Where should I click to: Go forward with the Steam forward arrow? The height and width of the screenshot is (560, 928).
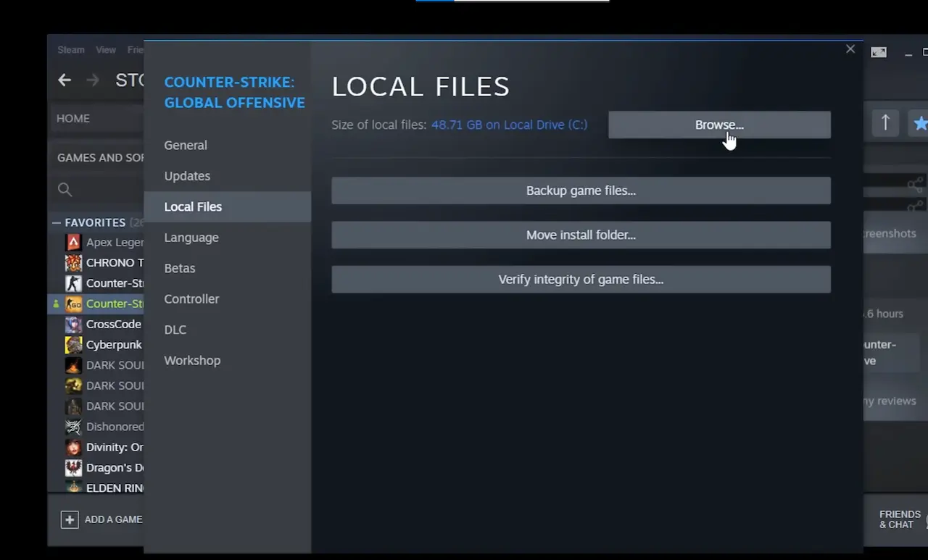[x=93, y=80]
